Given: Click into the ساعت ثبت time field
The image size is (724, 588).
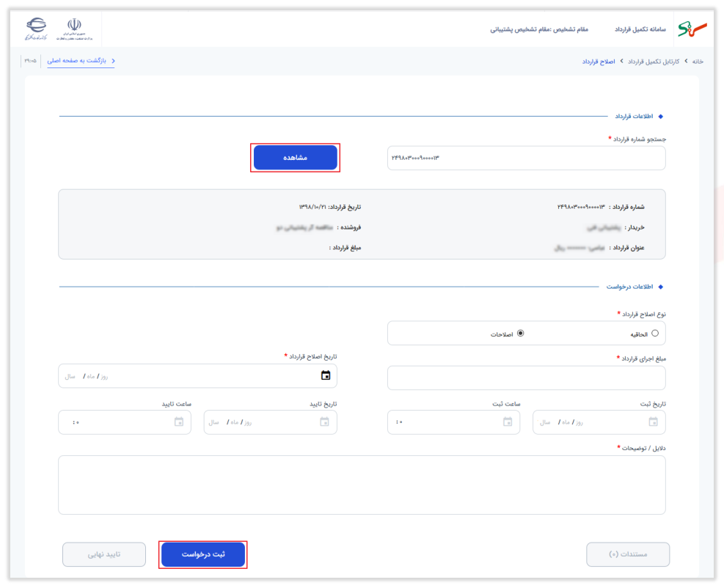Looking at the screenshot, I should 453,422.
